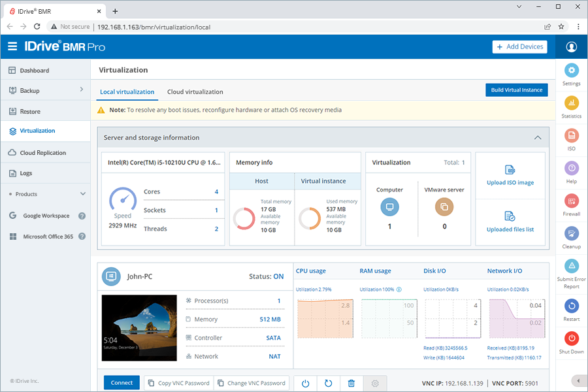This screenshot has width=588, height=392.
Task: Collapse the Products section chevron
Action: [83, 194]
